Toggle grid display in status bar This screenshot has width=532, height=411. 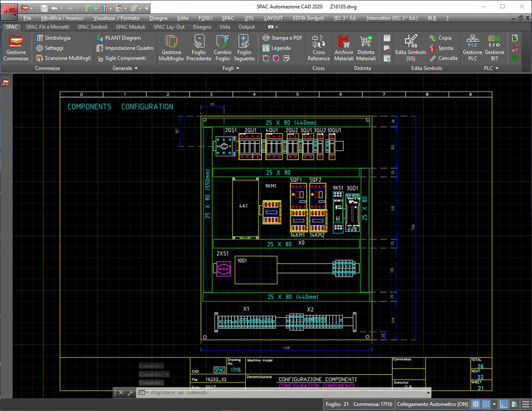pyautogui.click(x=476, y=404)
